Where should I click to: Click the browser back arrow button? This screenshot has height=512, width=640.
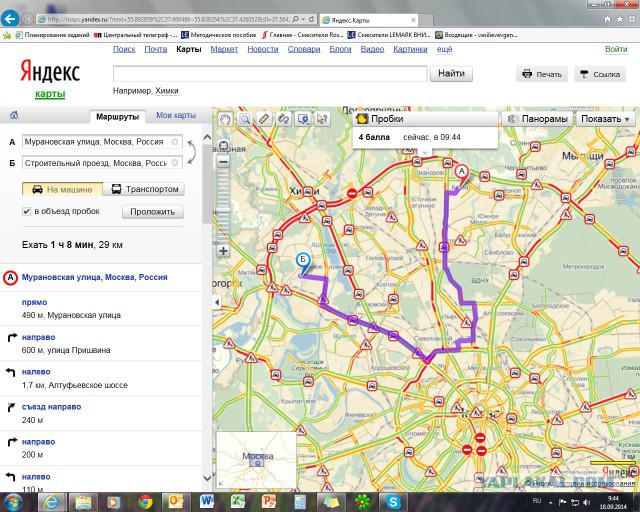10,18
